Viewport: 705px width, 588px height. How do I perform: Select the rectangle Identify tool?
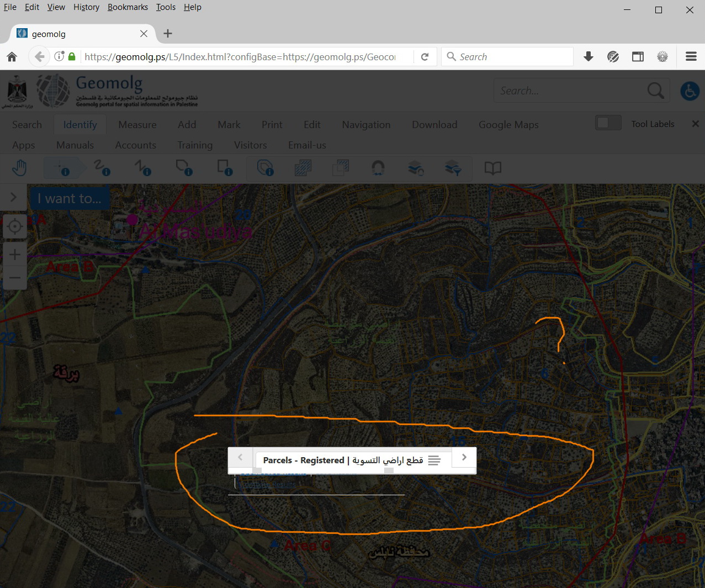click(x=225, y=168)
